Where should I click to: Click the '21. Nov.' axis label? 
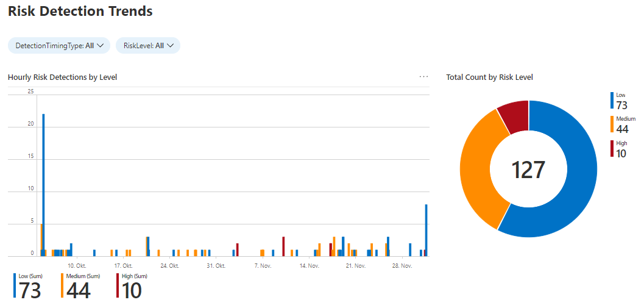pyautogui.click(x=356, y=266)
